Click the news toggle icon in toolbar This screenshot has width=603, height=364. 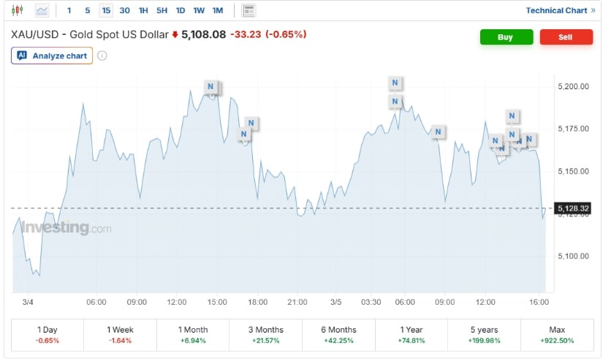249,10
